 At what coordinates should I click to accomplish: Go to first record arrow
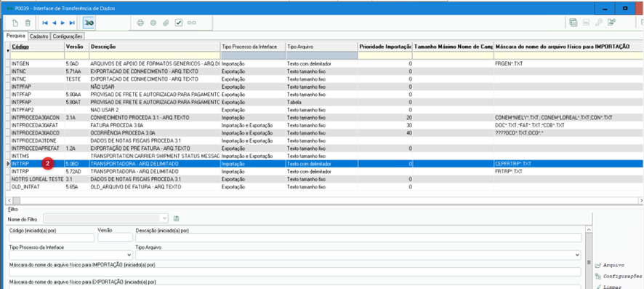coord(45,23)
